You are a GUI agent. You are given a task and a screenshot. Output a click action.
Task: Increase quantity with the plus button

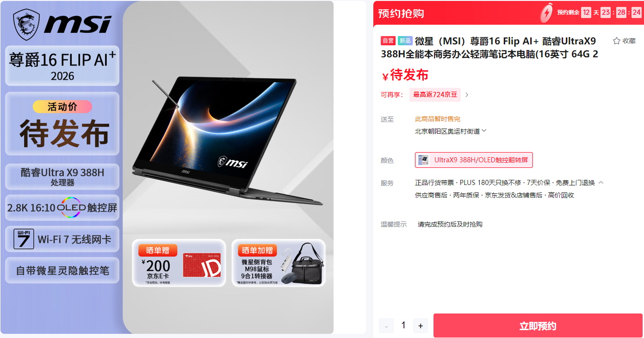click(420, 326)
